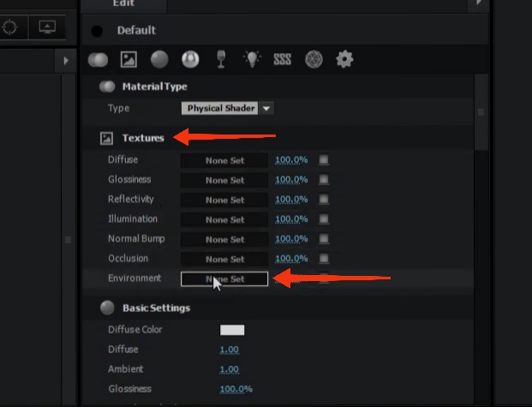This screenshot has width=532, height=407.
Task: Toggle the Occlusion texture checkbox
Action: 325,259
